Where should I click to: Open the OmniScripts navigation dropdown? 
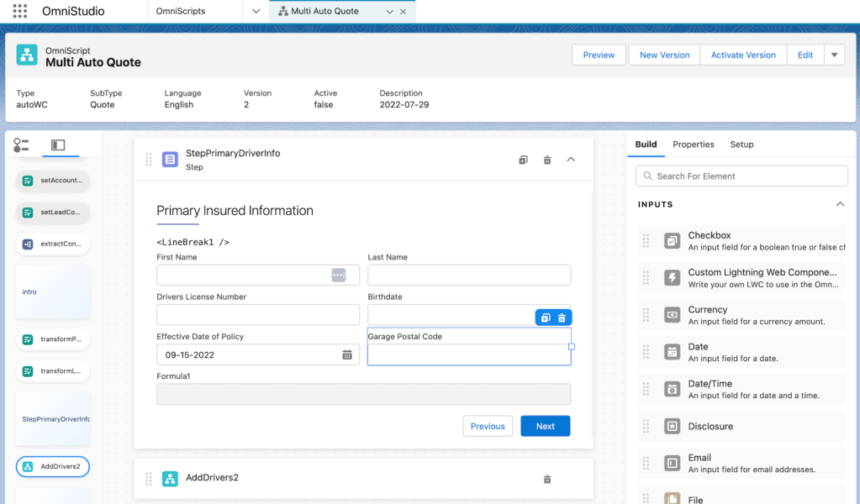pos(256,11)
